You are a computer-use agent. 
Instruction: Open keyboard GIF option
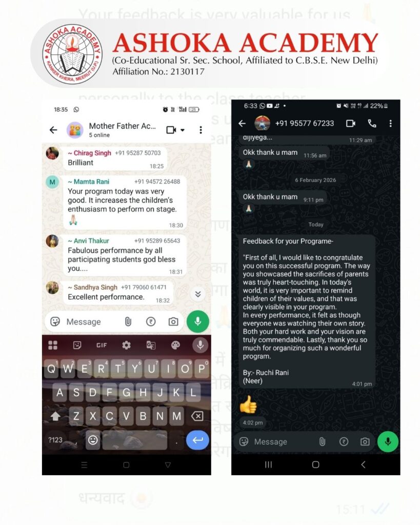pyautogui.click(x=102, y=345)
